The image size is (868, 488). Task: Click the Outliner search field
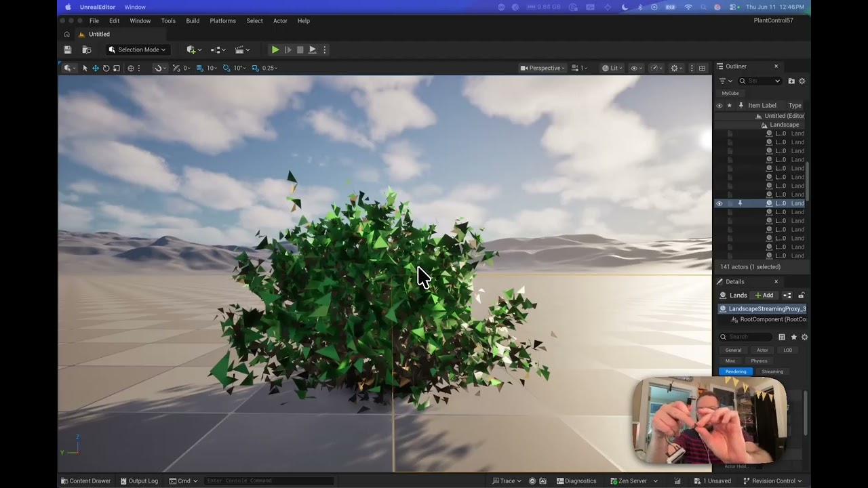[x=760, y=81]
